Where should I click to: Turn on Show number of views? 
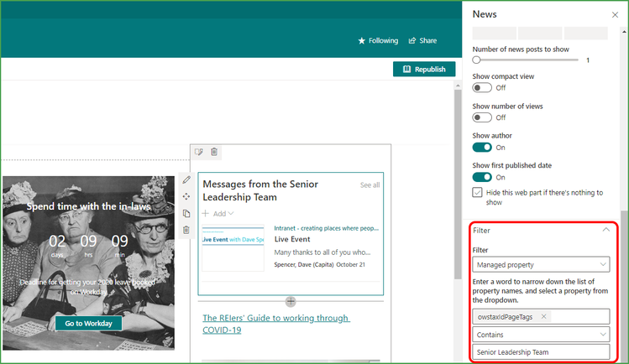tap(482, 117)
